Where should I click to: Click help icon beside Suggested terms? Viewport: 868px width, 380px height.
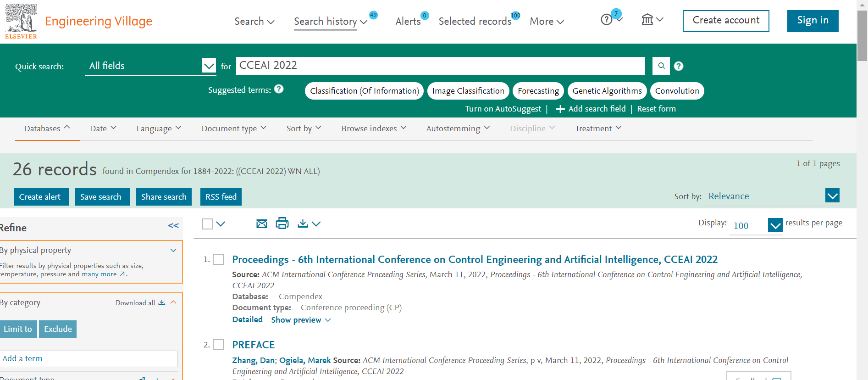[x=279, y=89]
